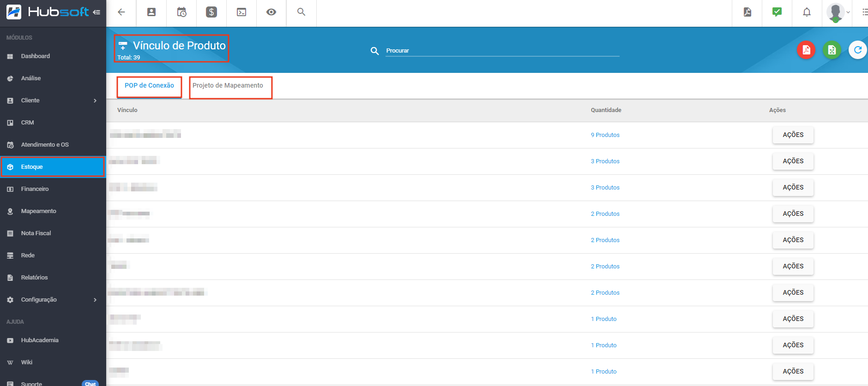
Task: Open the Relatórios module
Action: [x=53, y=278]
